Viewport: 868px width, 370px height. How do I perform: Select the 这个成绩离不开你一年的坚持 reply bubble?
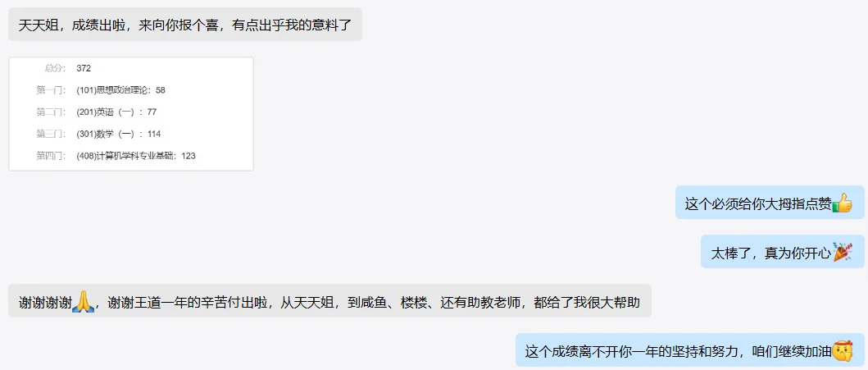690,350
